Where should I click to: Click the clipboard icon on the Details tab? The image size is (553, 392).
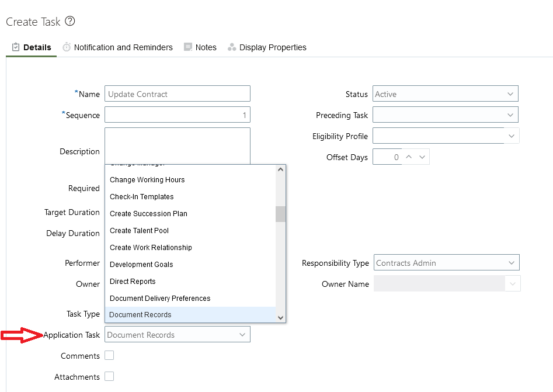coord(16,47)
